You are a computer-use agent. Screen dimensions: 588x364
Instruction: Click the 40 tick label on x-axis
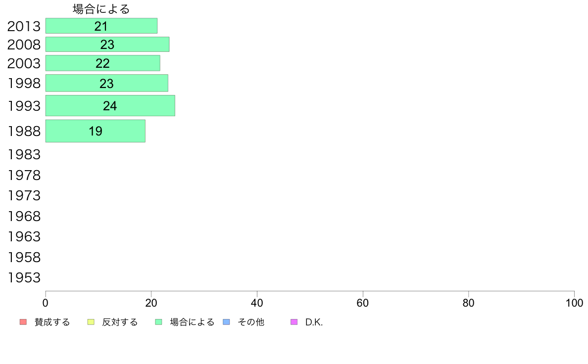[x=257, y=303]
